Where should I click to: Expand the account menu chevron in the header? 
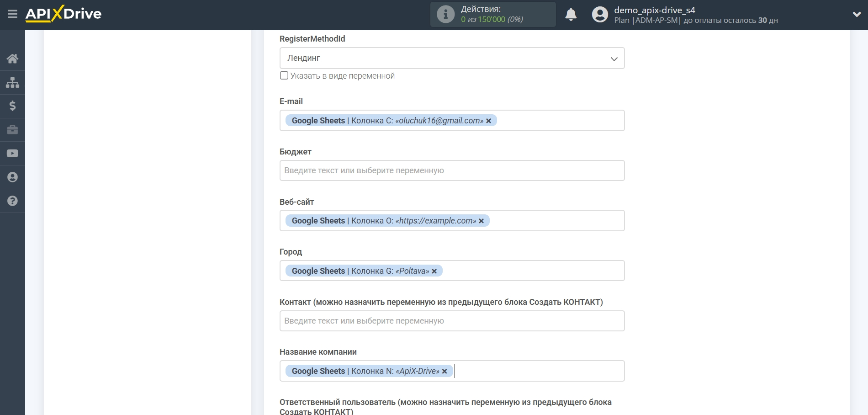point(857,14)
